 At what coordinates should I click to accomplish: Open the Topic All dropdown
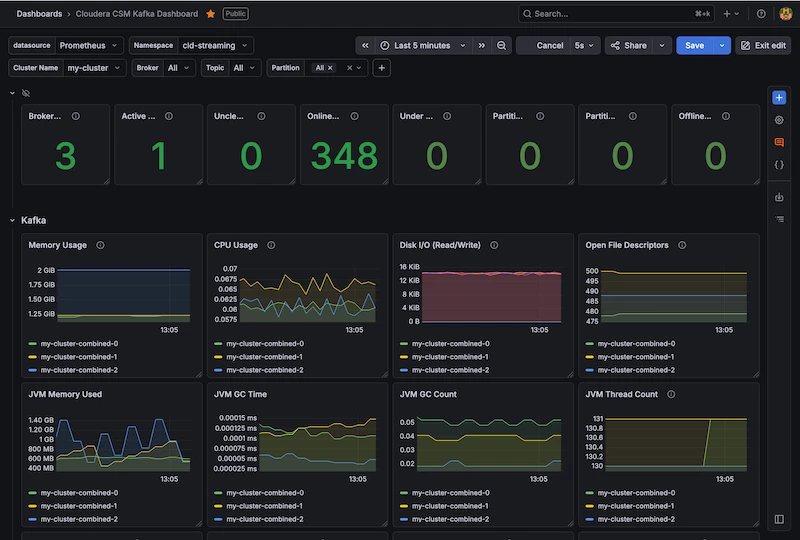coord(244,68)
